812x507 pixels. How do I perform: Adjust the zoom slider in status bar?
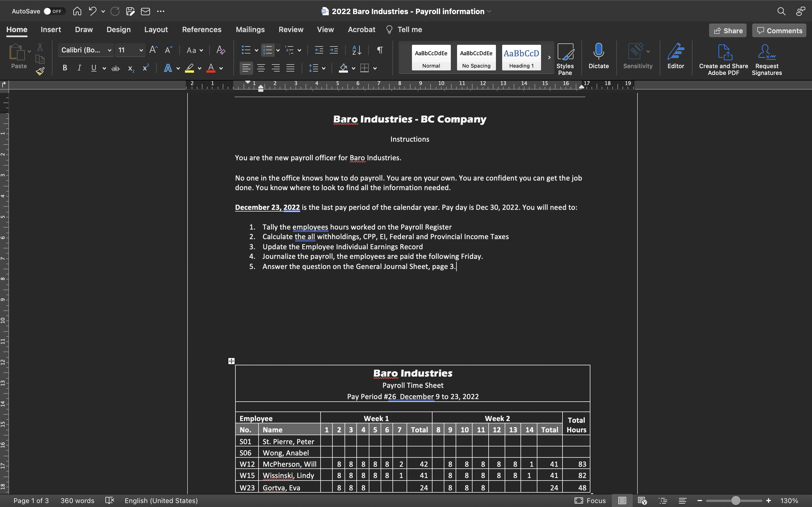[736, 501]
